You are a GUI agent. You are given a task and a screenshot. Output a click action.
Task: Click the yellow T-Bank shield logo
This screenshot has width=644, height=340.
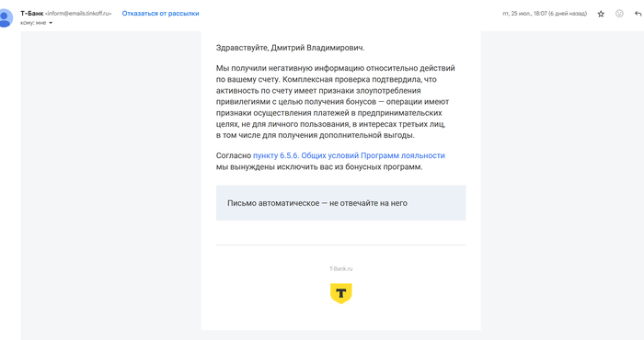coord(341,293)
